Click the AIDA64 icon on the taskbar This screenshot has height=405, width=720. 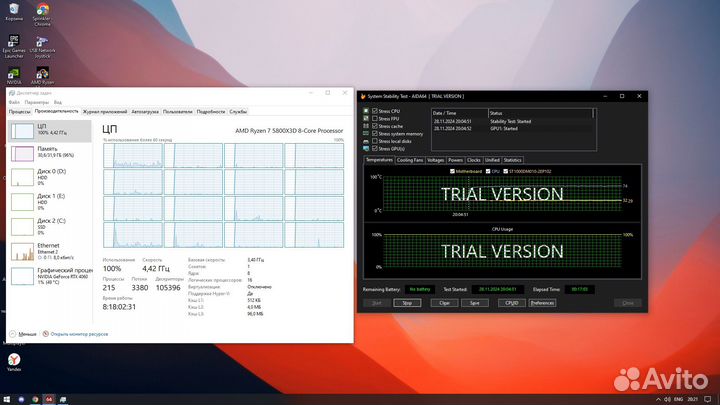pyautogui.click(x=49, y=399)
